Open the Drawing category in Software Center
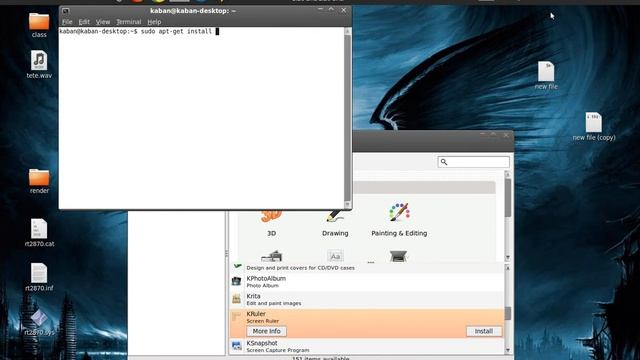 [335, 224]
